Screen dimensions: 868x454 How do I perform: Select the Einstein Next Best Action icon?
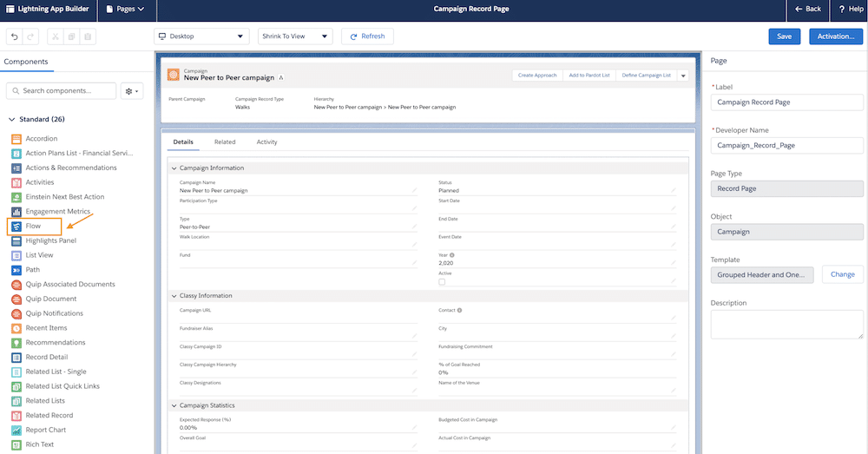(16, 197)
